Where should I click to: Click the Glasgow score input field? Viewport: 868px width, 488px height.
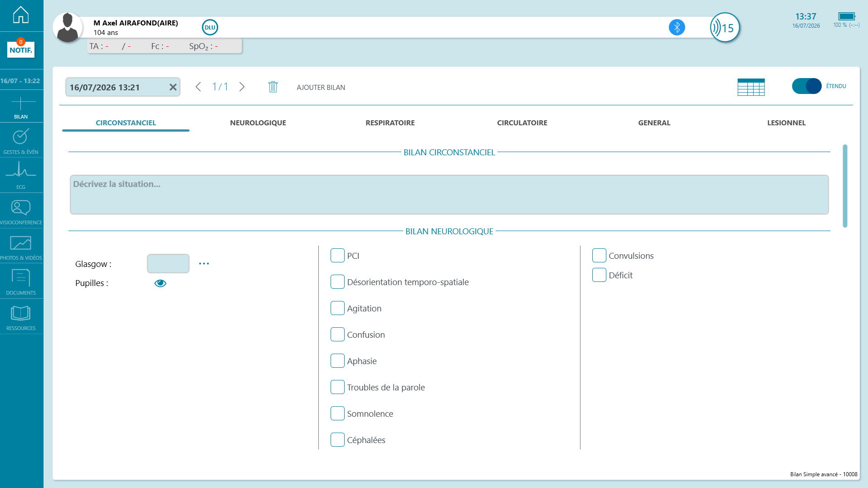click(x=168, y=264)
